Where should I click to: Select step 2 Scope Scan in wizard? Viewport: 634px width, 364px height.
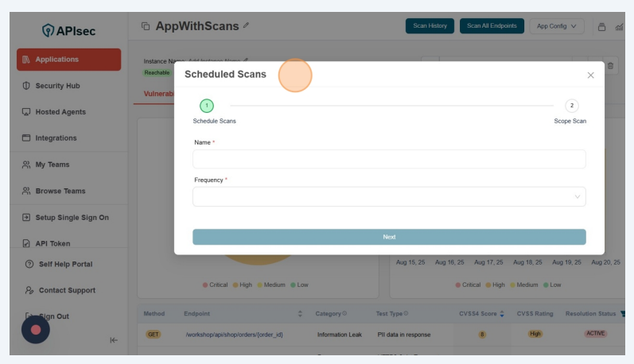click(571, 106)
